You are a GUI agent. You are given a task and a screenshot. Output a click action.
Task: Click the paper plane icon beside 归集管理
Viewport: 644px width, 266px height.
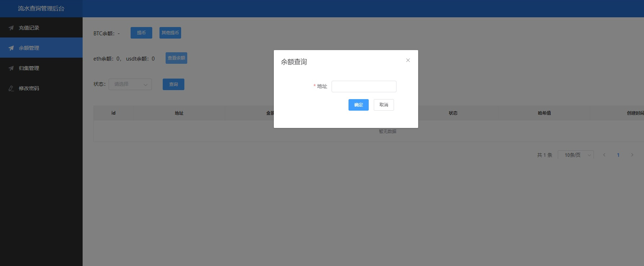11,68
